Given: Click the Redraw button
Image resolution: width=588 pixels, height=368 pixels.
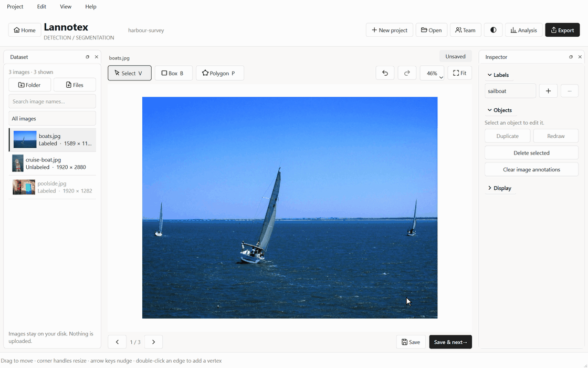Looking at the screenshot, I should (556, 136).
